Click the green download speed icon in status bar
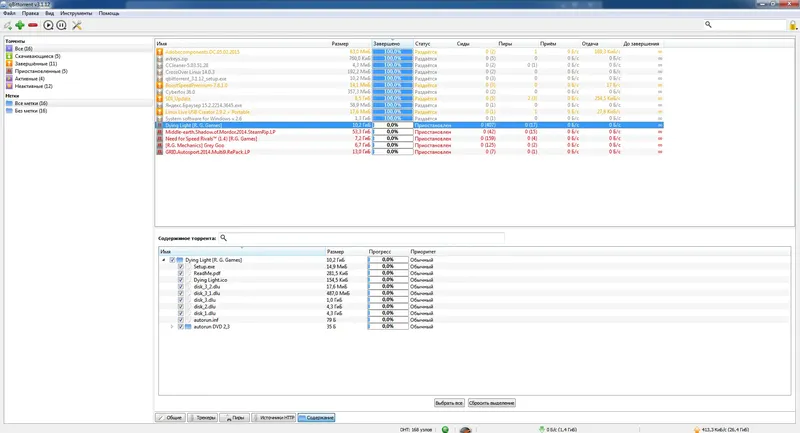 [x=541, y=429]
